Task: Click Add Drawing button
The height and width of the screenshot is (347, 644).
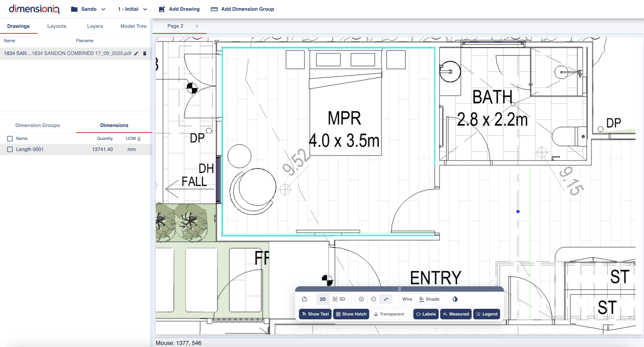Action: point(179,9)
